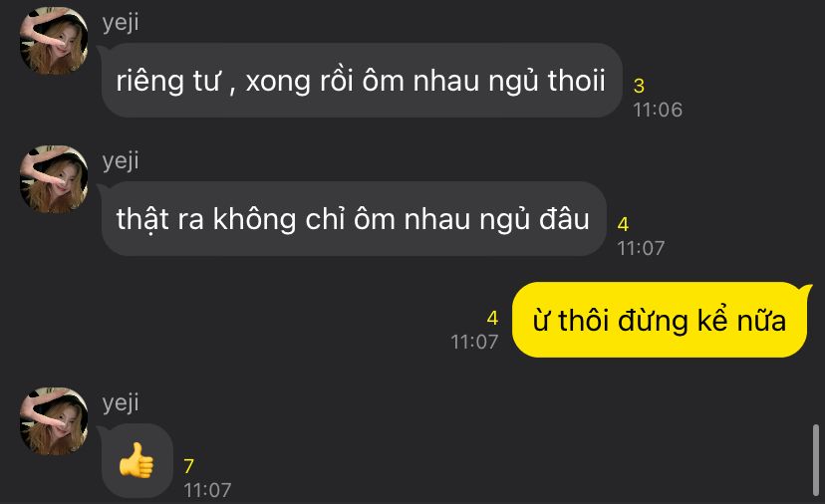Click the unread count 4 beside yellow message
This screenshot has width=825, height=504.
tap(492, 318)
